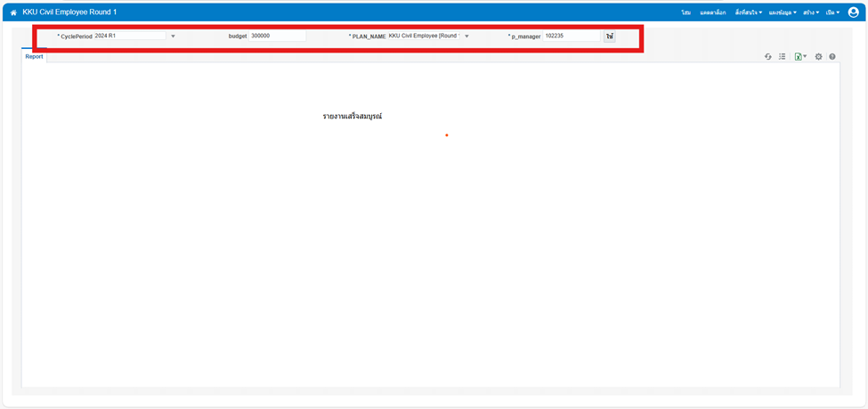Click the โฮม link in header
The width and height of the screenshot is (868, 409).
point(686,12)
